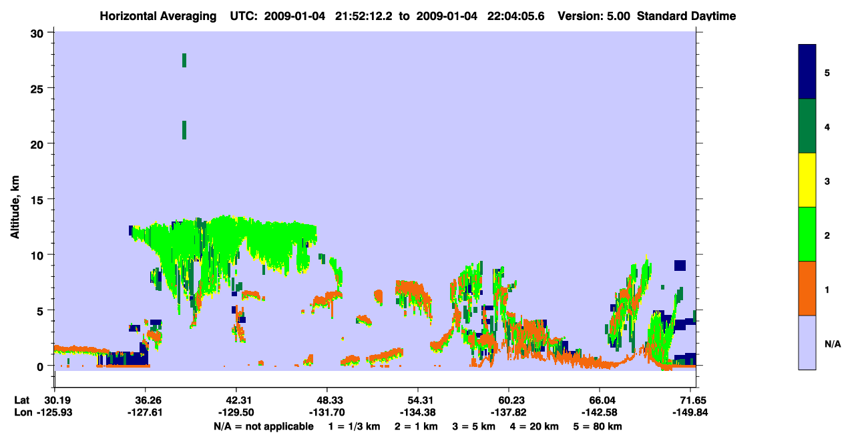Viewport: 868px width, 445px height.
Task: Click the orange color bar segment labeled 1
Action: [x=807, y=288]
